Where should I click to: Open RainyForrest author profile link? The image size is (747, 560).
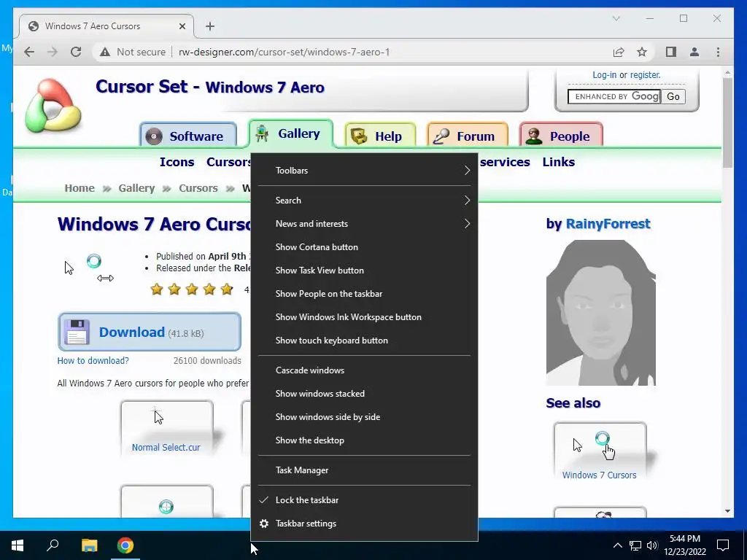pyautogui.click(x=608, y=224)
